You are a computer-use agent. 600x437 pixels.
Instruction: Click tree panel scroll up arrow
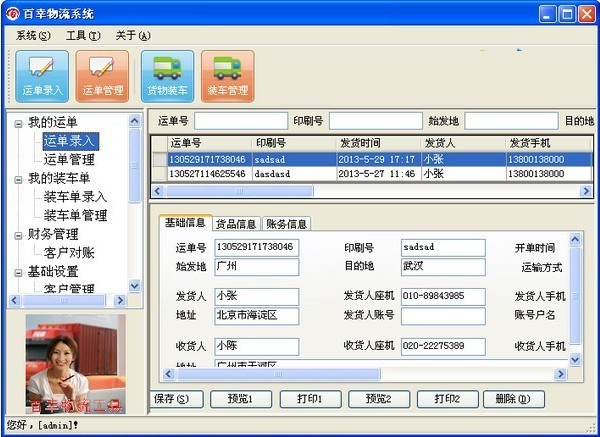134,121
